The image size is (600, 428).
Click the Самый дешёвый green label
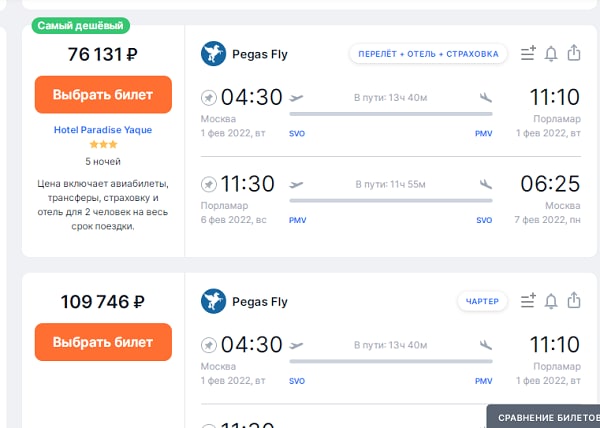point(80,26)
